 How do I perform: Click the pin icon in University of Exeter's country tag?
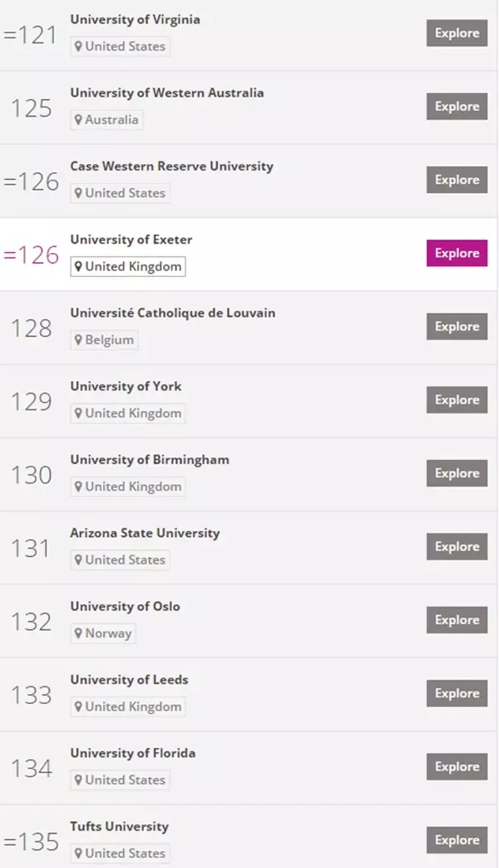78,266
